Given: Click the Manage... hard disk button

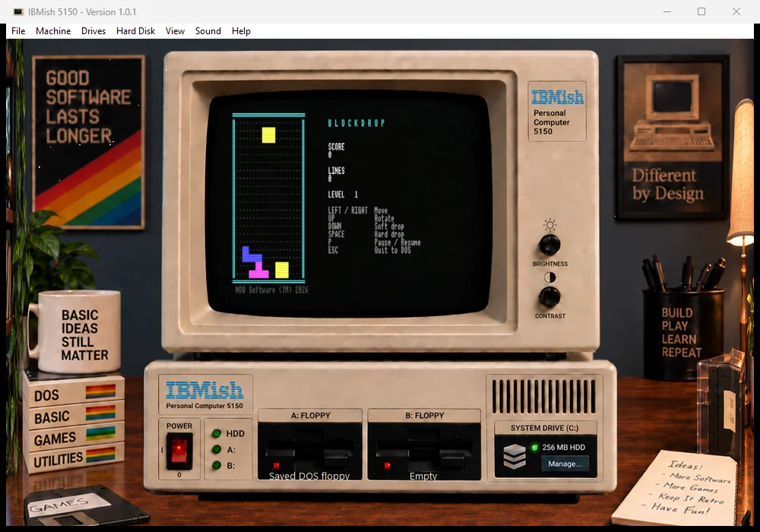Looking at the screenshot, I should 565,464.
